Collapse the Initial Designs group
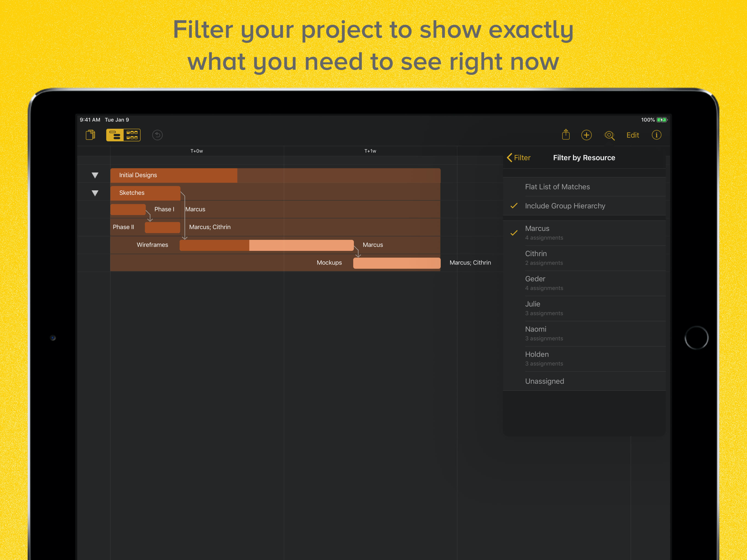The width and height of the screenshot is (747, 560). [x=95, y=175]
